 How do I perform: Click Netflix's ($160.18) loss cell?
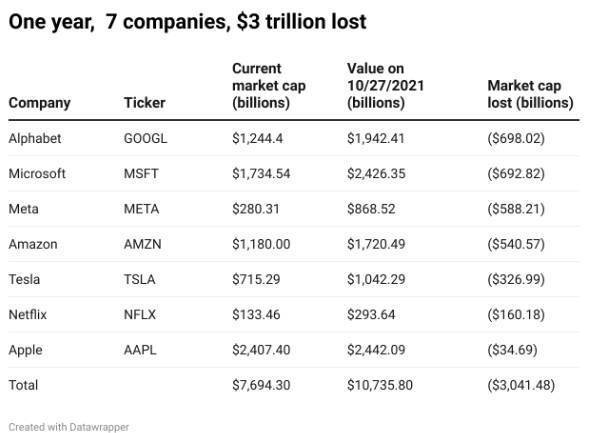516,315
